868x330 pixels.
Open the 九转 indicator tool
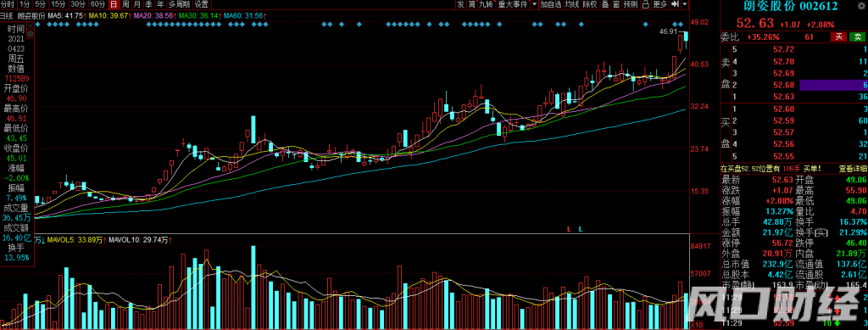coord(486,4)
